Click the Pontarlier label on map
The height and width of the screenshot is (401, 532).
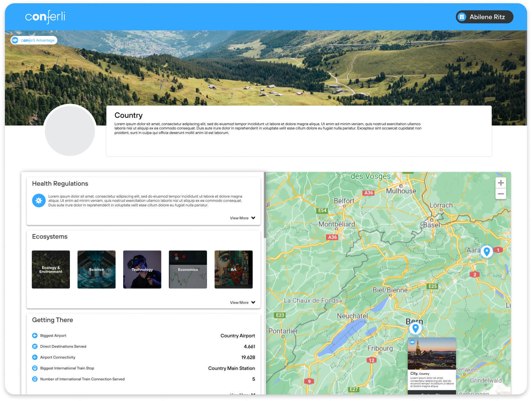click(283, 331)
